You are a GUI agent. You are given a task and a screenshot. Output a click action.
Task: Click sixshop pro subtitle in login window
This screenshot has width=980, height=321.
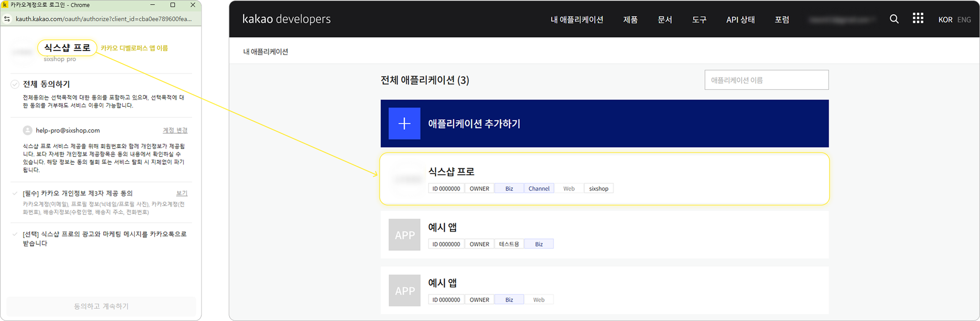(60, 59)
